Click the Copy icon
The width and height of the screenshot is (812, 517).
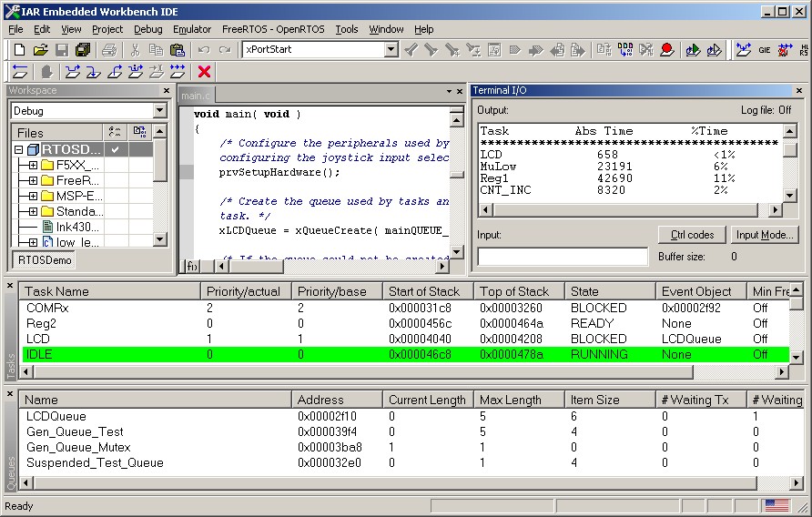click(x=156, y=50)
